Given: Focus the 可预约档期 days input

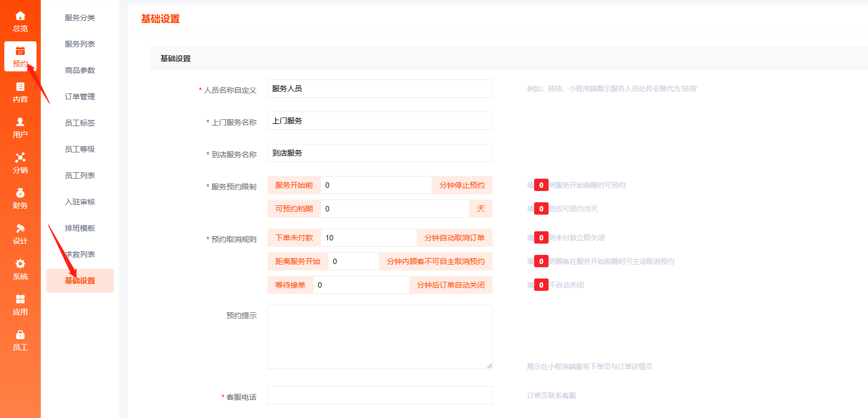Looking at the screenshot, I should (x=395, y=209).
